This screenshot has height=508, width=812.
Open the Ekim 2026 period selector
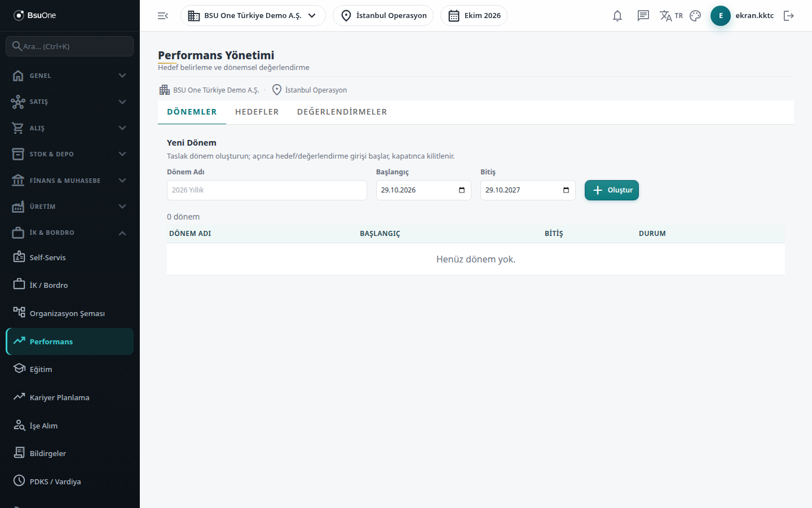click(474, 16)
